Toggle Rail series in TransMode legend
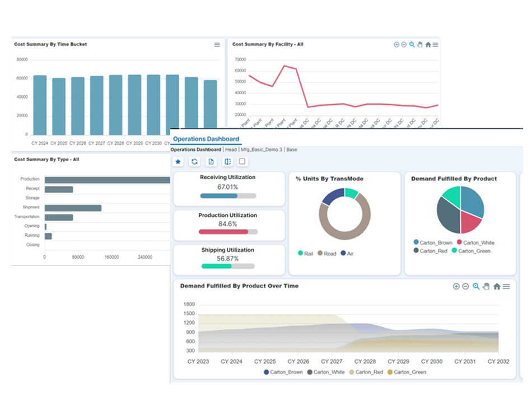The height and width of the screenshot is (420, 532). pos(305,254)
